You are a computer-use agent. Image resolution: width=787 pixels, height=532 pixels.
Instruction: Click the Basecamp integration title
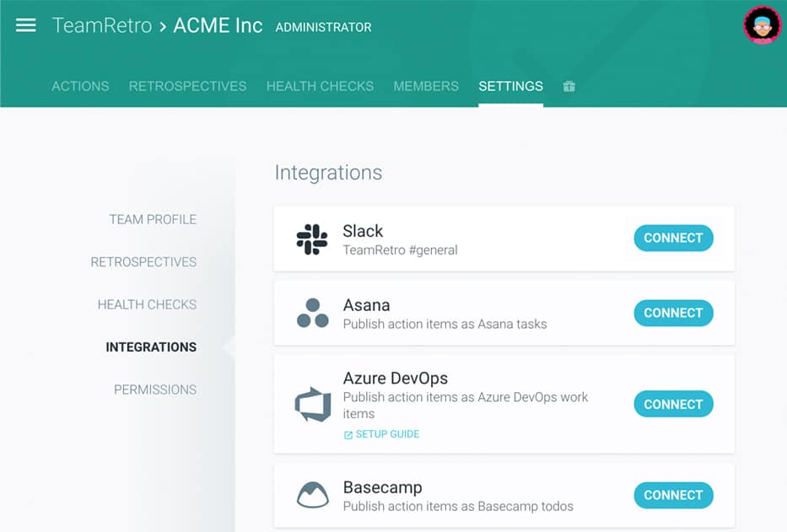click(382, 487)
